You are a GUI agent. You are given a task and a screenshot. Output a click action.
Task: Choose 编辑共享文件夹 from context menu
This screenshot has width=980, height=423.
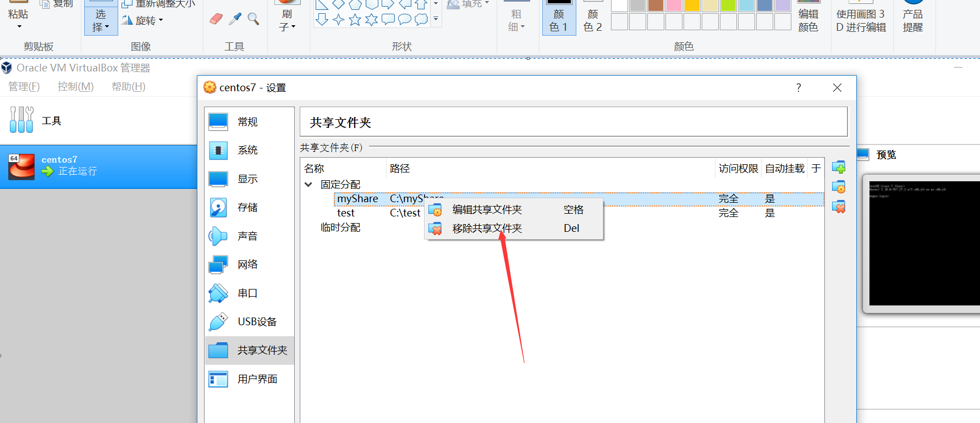(x=514, y=209)
